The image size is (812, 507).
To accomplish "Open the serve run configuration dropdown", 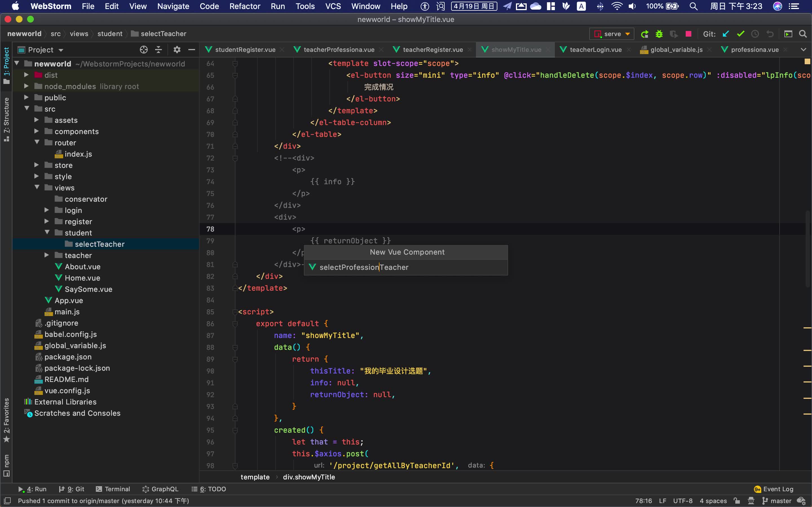I will 612,34.
